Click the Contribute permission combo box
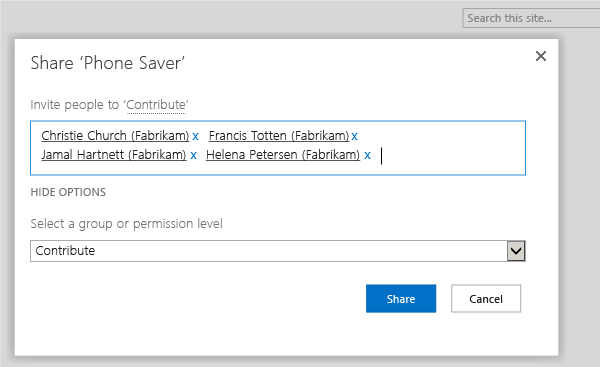This screenshot has width=600, height=367. [x=278, y=251]
